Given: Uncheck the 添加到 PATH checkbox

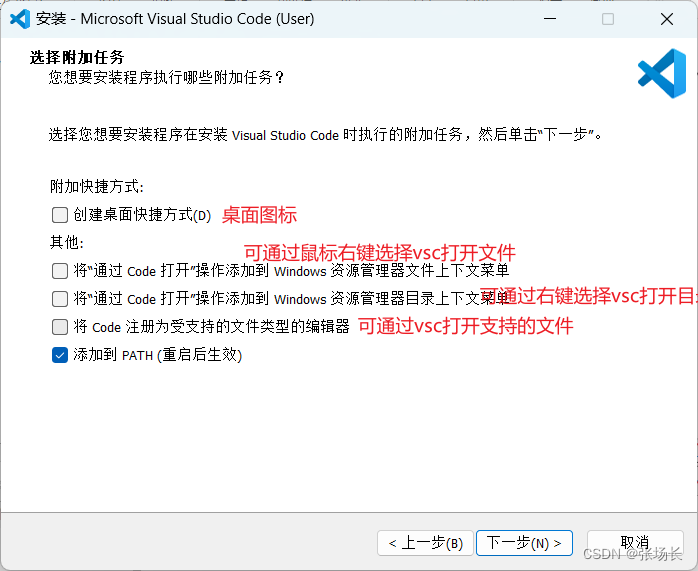Looking at the screenshot, I should point(60,355).
